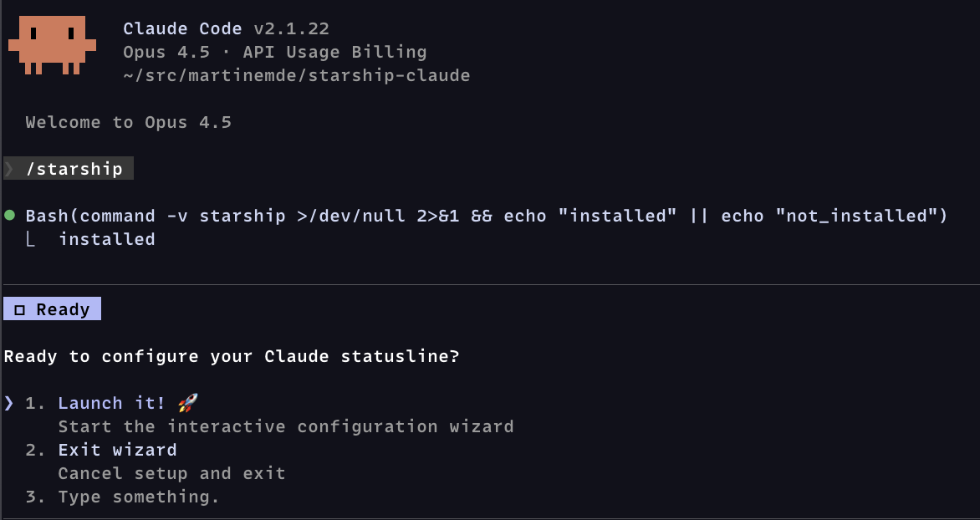Select the Exit wizard radio option
Screen dimensions: 980x520
[117, 449]
